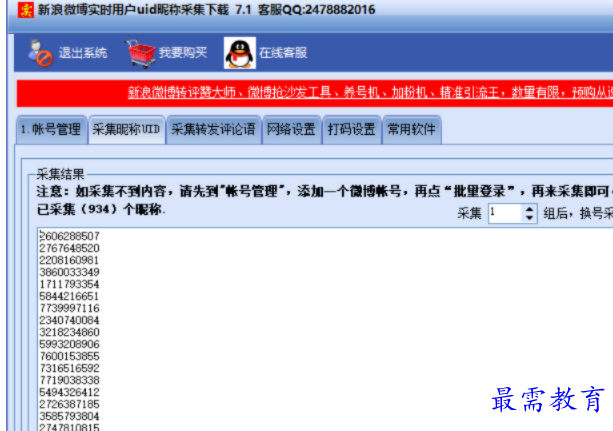Select UID 1711793354 in results
The width and height of the screenshot is (613, 431).
tap(70, 284)
